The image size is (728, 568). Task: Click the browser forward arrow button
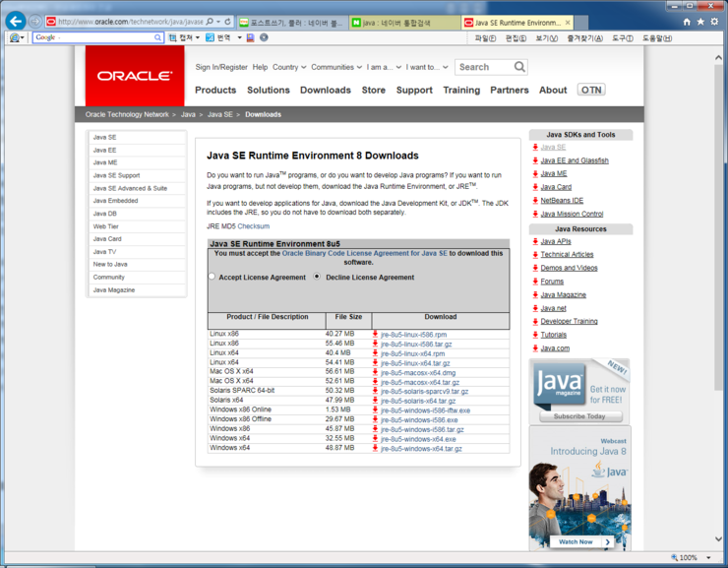tap(35, 22)
